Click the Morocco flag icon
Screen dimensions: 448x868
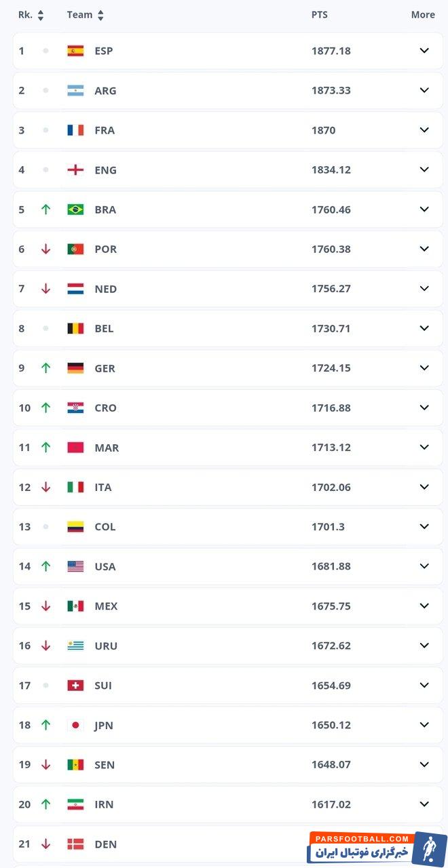pos(75,448)
